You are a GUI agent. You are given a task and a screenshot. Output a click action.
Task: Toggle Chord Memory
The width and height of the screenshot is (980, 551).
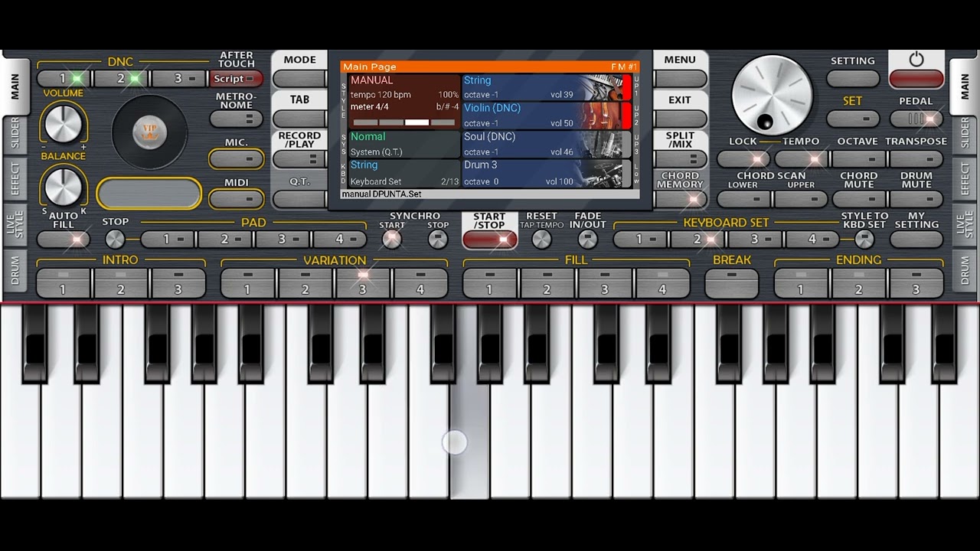(680, 200)
